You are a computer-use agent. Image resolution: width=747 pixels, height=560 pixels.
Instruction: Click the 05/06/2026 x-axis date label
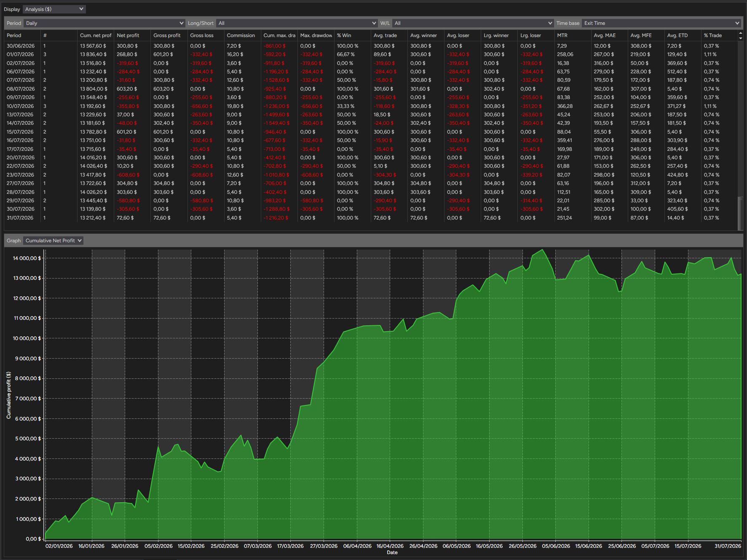pos(556,546)
